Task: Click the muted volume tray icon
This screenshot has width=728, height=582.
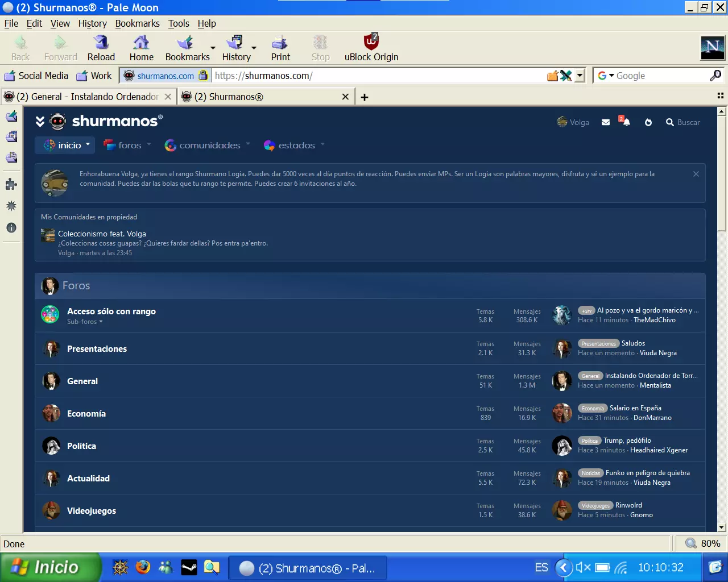Action: (584, 567)
